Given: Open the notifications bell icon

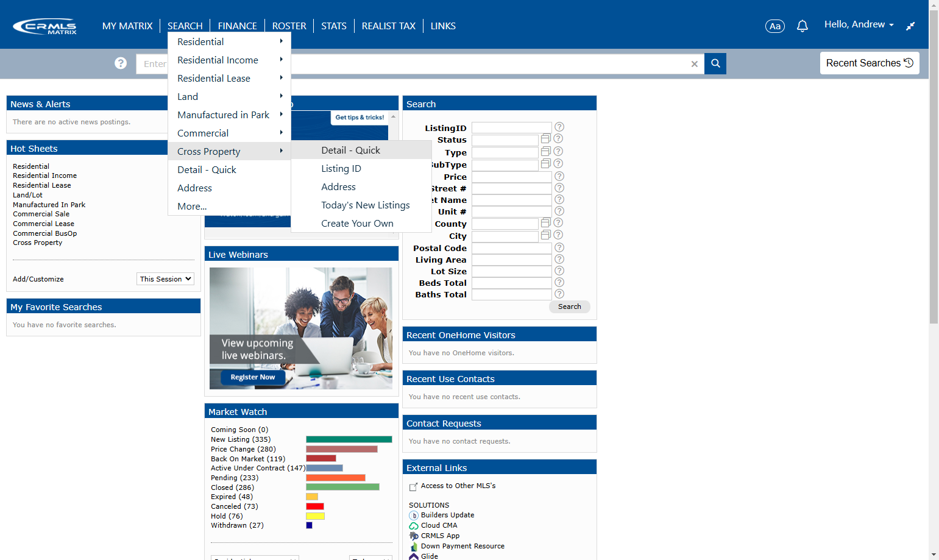Looking at the screenshot, I should click(803, 26).
